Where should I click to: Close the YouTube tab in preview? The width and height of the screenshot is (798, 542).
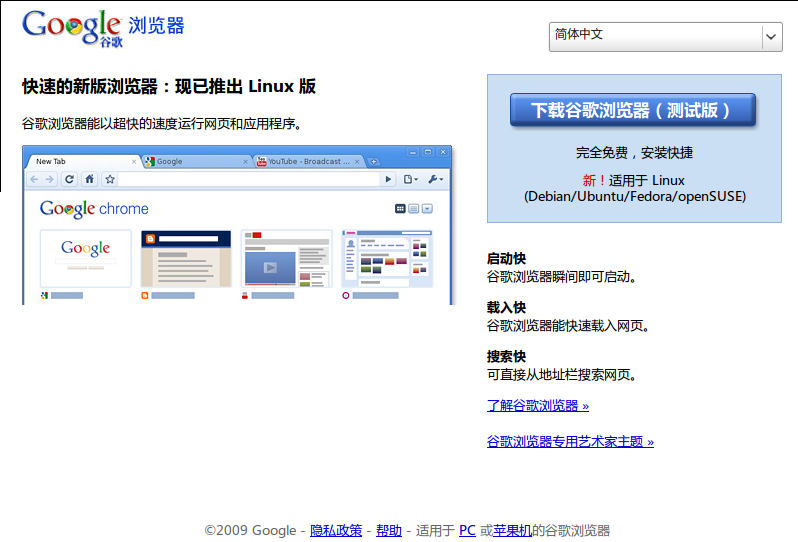(357, 162)
